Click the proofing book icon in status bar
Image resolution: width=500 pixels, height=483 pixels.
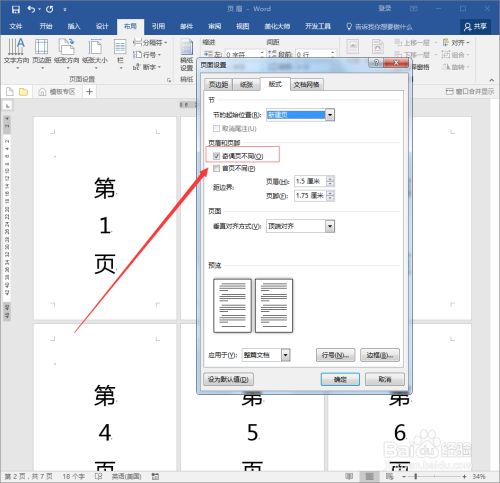pos(98,476)
